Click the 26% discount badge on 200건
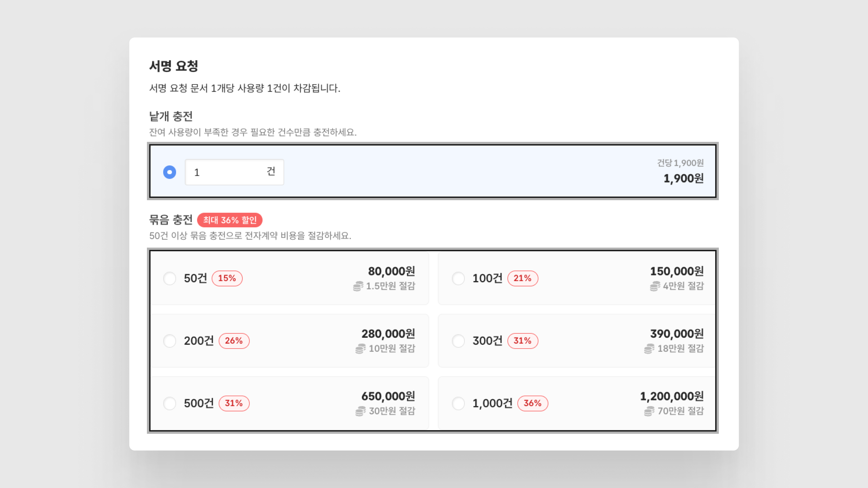Screen dimensions: 868x488 234,341
